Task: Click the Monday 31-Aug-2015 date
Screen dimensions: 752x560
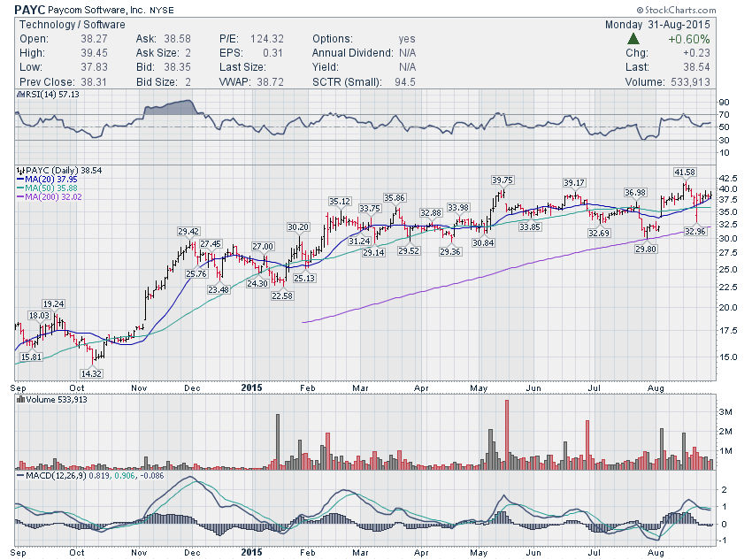Action: pyautogui.click(x=657, y=25)
